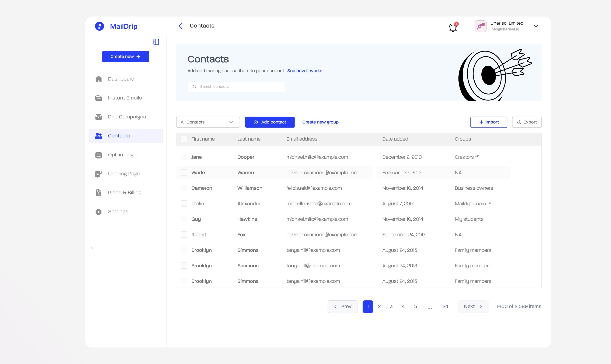Check the box for Jane Cooper
Image resolution: width=611 pixels, height=364 pixels.
tap(184, 157)
